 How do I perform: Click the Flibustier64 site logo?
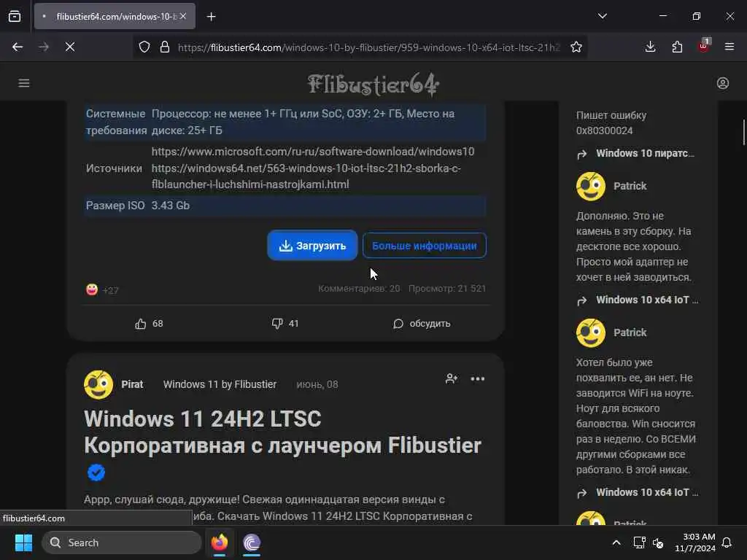point(373,85)
